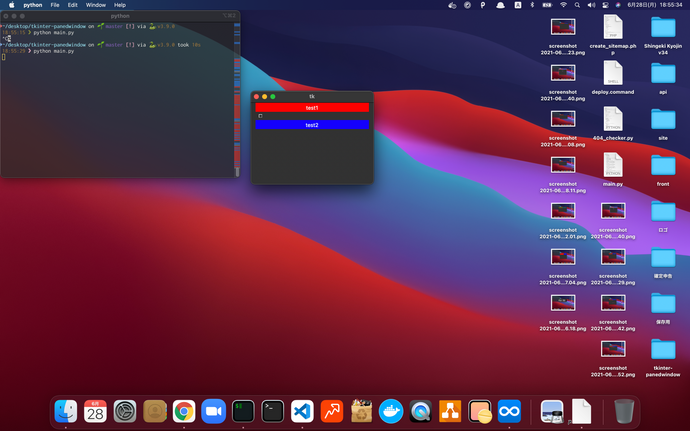Open the Amphetamine pill app in dock
This screenshot has height=431, width=690.
[480, 411]
